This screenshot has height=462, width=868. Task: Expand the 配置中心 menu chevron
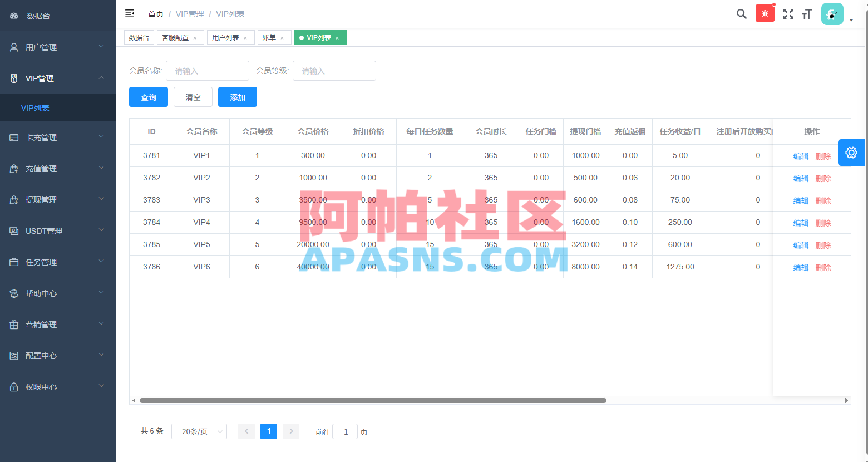[101, 355]
